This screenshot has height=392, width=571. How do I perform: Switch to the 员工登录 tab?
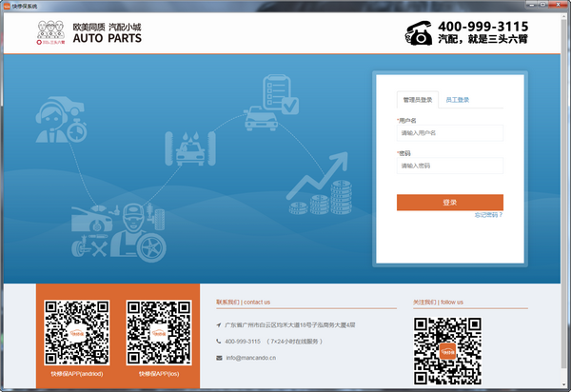[x=458, y=100]
